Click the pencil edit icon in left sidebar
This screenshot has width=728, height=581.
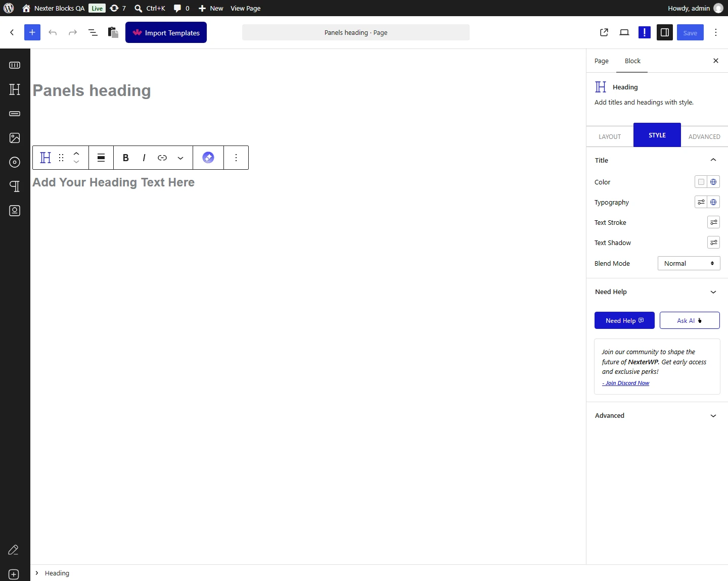click(14, 550)
